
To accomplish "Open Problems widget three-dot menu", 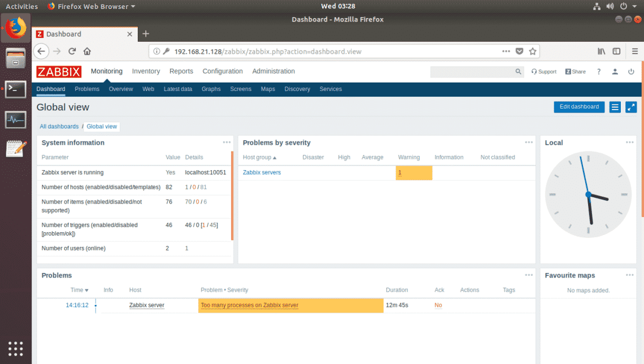I will point(529,275).
